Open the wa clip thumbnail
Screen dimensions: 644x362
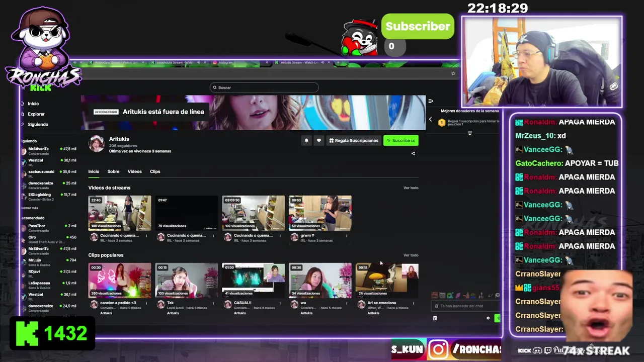(x=320, y=281)
